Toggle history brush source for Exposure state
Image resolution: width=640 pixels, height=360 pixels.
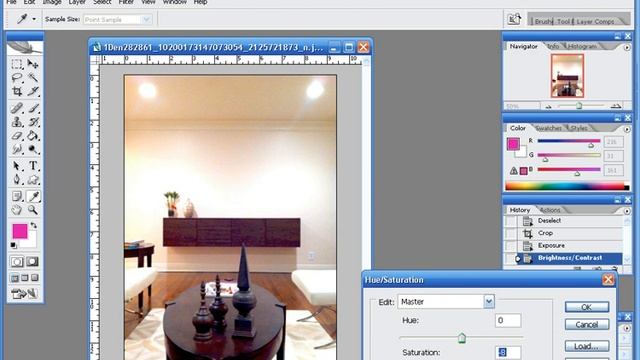(x=511, y=246)
